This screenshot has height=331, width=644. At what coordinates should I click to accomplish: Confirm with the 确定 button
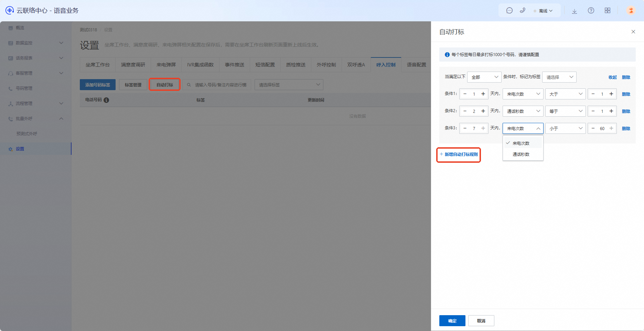pyautogui.click(x=452, y=321)
